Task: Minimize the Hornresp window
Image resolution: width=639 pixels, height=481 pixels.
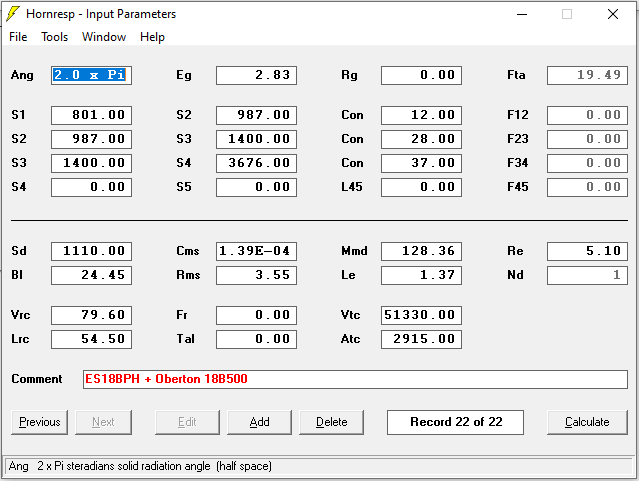Action: pos(522,14)
